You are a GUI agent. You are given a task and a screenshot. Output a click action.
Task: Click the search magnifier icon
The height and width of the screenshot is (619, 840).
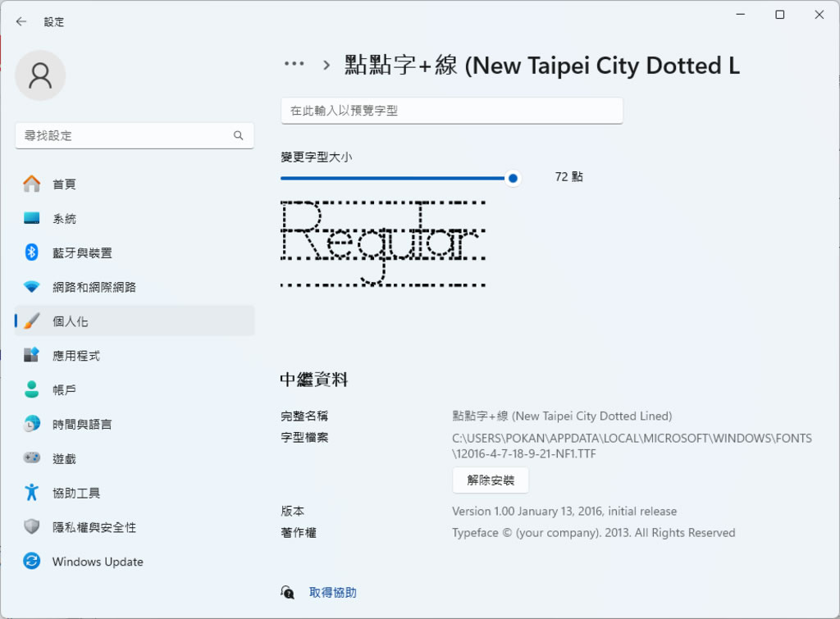pos(239,135)
